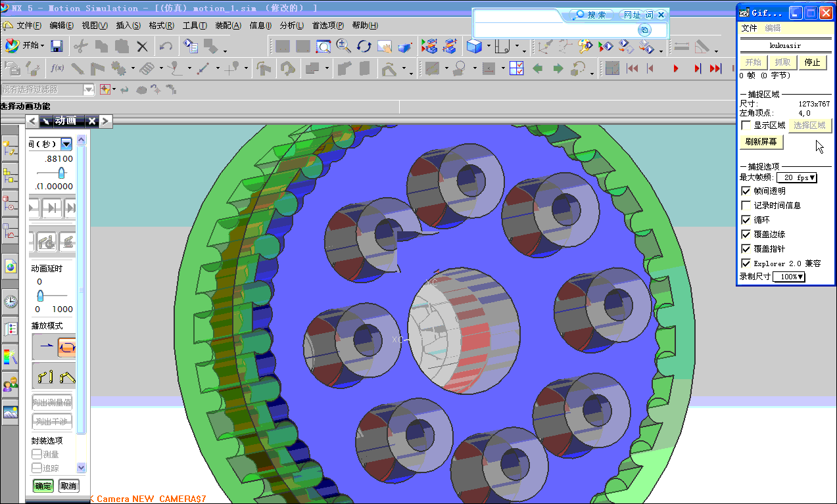Select the Rotate view tool
Screen dimensions: 837x504
click(x=364, y=46)
